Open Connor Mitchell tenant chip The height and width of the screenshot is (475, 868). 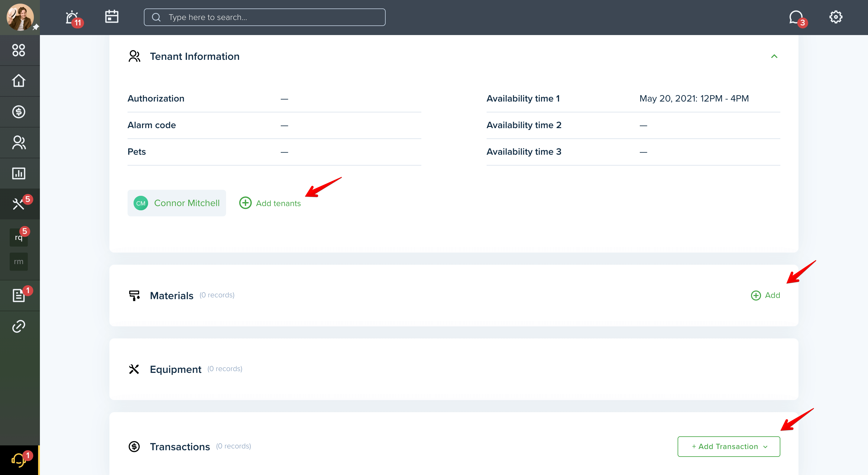point(177,203)
